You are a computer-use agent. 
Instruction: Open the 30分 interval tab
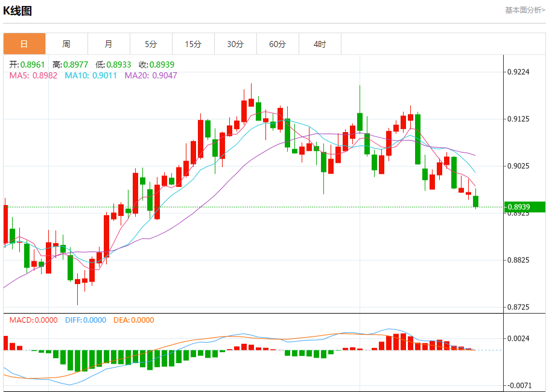(235, 44)
